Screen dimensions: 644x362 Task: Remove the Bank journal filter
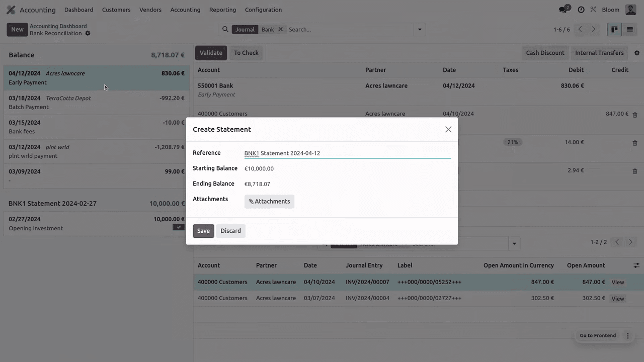tap(281, 29)
